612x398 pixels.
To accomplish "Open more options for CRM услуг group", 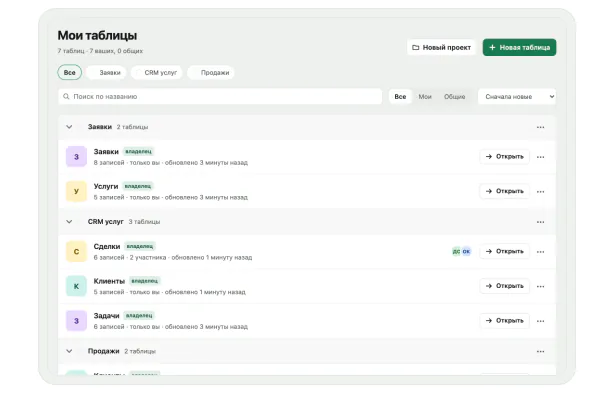I will [540, 222].
